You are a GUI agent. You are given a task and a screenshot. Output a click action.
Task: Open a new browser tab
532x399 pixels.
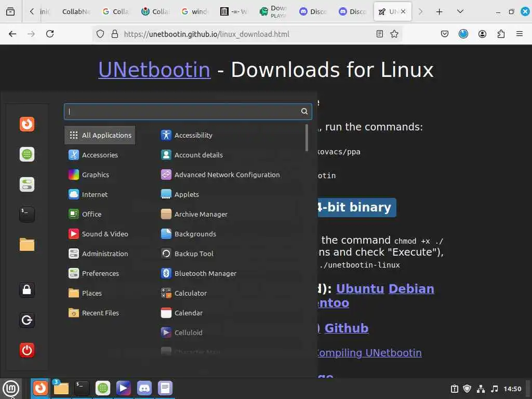point(440,11)
